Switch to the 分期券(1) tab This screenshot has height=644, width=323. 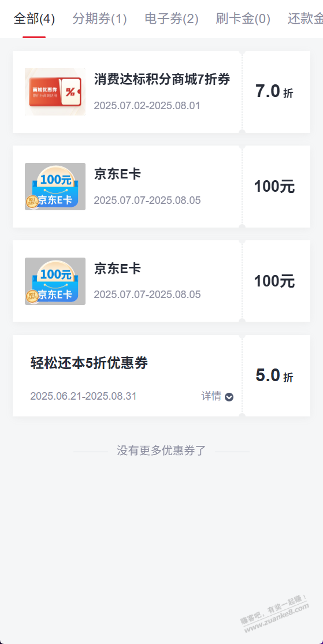point(100,19)
